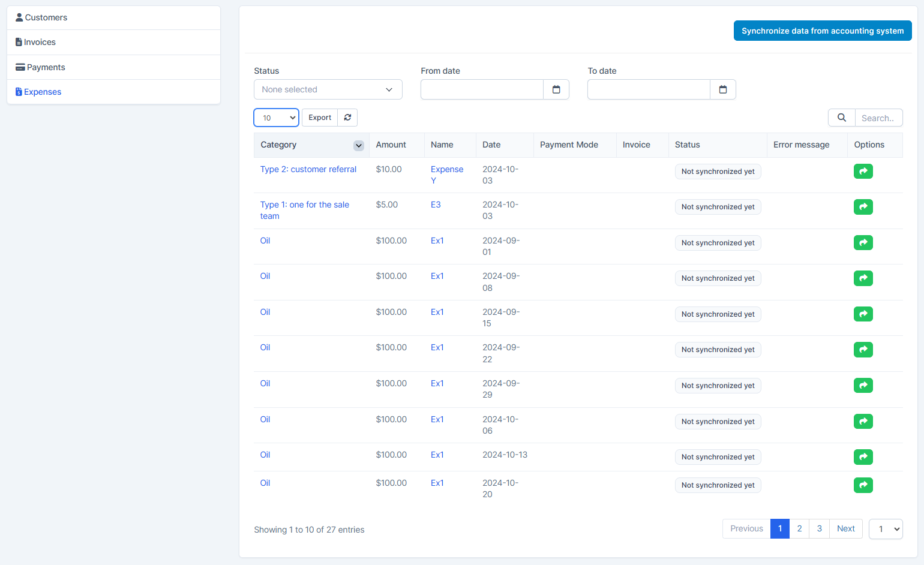The width and height of the screenshot is (924, 565).
Task: Sync the Oil expense dated 2024-09-29
Action: [x=863, y=386]
